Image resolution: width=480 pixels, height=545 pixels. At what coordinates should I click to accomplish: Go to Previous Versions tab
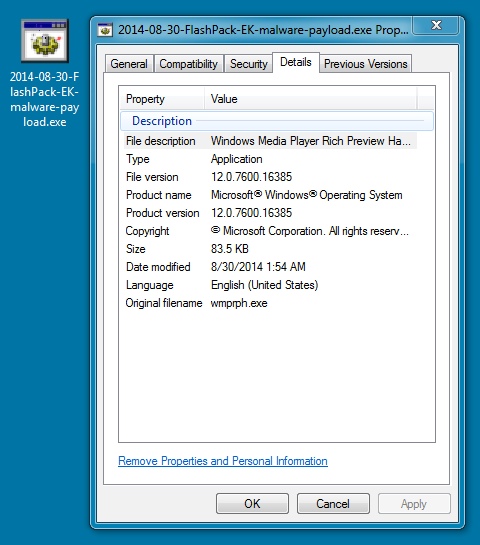pyautogui.click(x=366, y=64)
